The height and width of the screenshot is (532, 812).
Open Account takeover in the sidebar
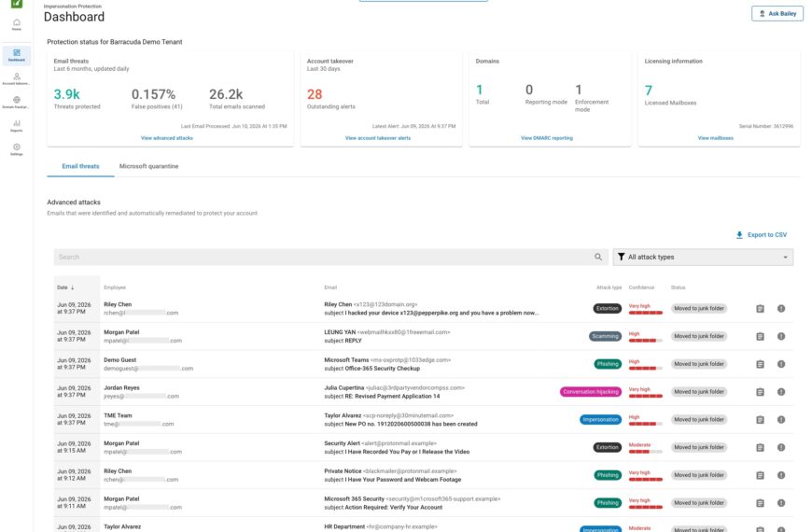tap(17, 78)
